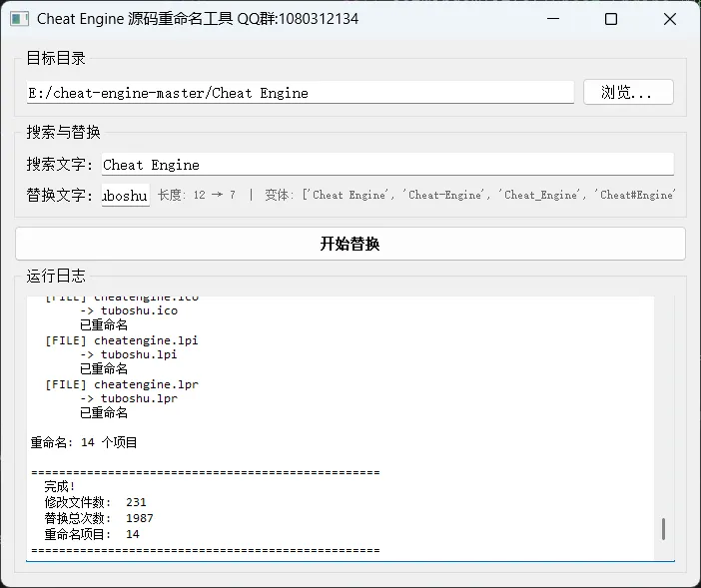Click the 搜索与替换 group label
The image size is (701, 588).
pyautogui.click(x=64, y=132)
